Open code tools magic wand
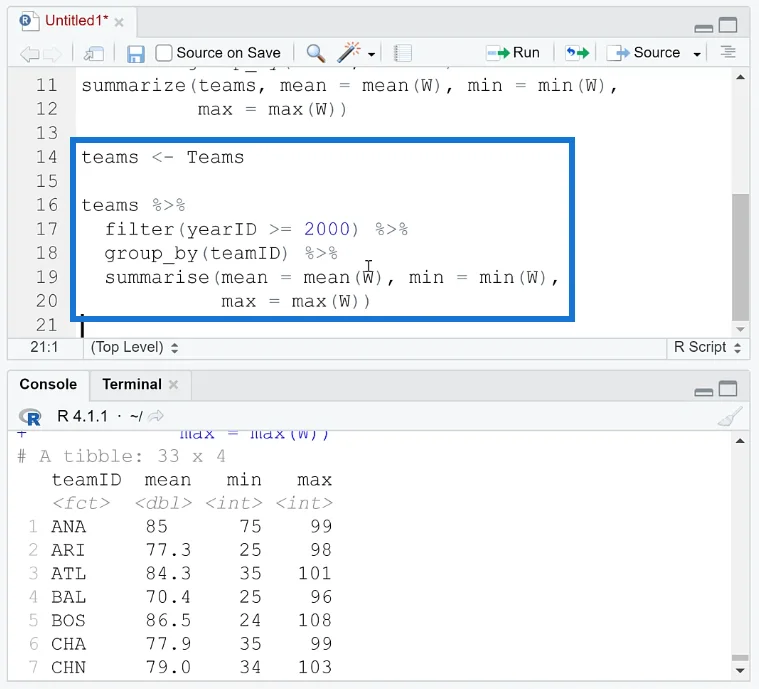 click(x=349, y=52)
